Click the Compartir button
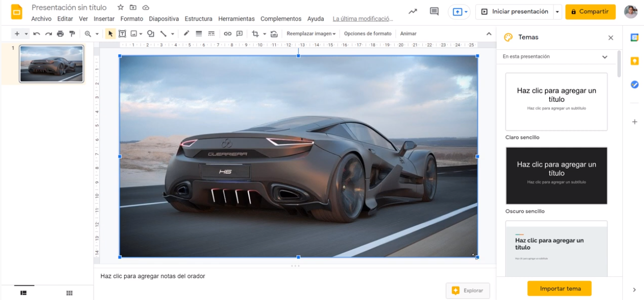 [x=590, y=12]
